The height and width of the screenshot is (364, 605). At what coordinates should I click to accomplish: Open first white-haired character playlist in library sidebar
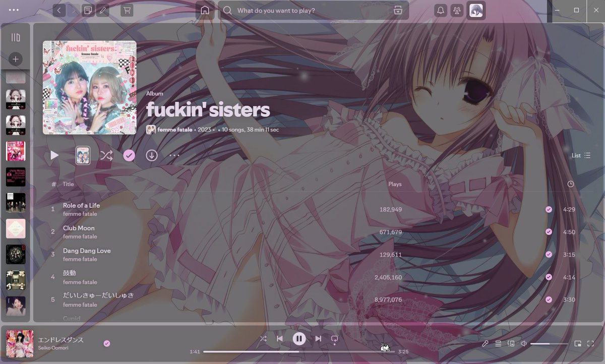(x=16, y=99)
